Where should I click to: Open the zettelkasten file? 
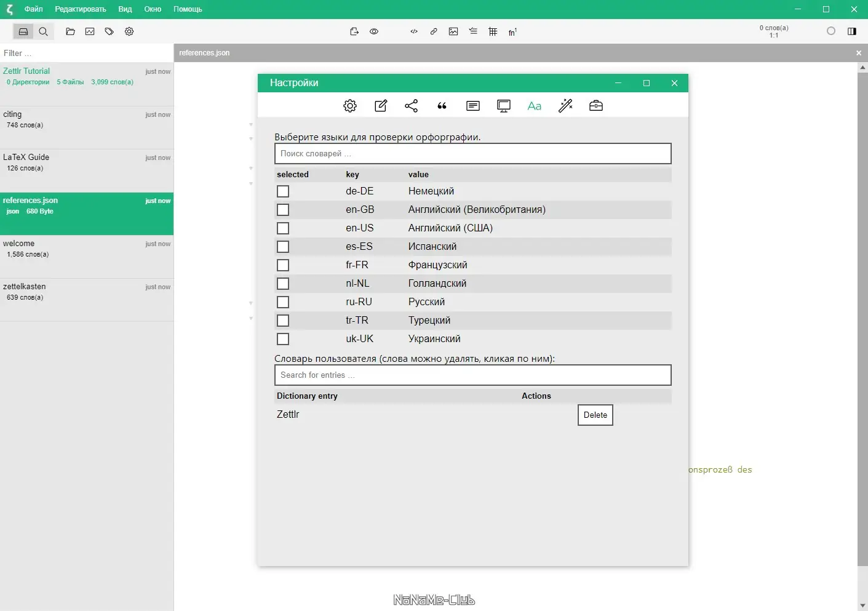(x=87, y=300)
